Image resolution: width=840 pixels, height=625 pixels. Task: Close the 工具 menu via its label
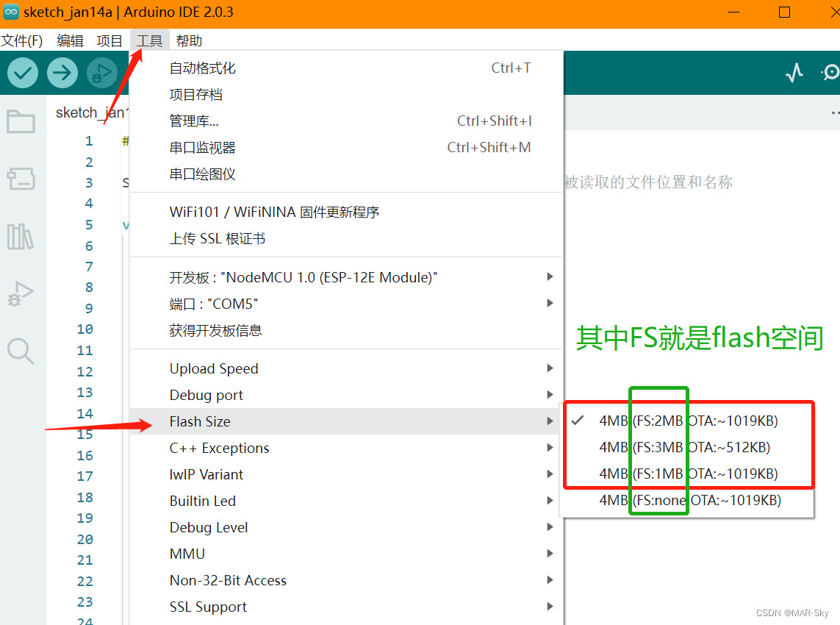tap(149, 40)
